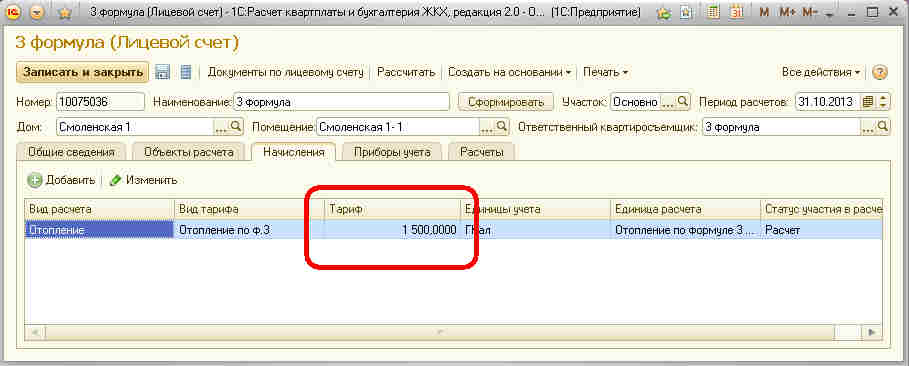Click the list icon next to the diskette
The image size is (909, 366).
point(186,72)
